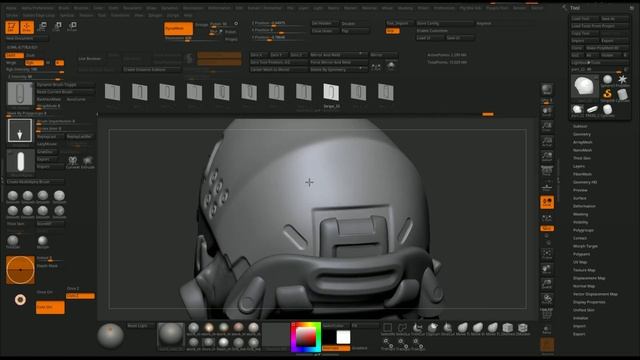Click the Rotate view icon on right shelf
This screenshot has width=640, height=360.
click(x=547, y=299)
